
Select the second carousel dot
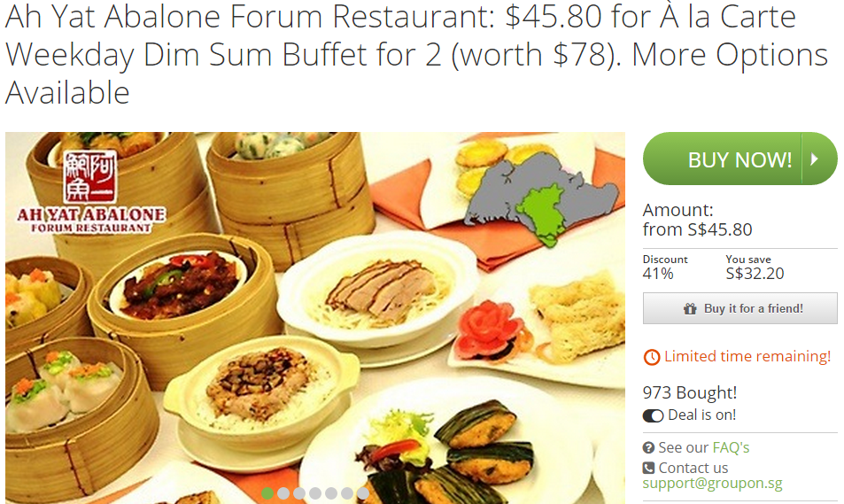(x=283, y=492)
